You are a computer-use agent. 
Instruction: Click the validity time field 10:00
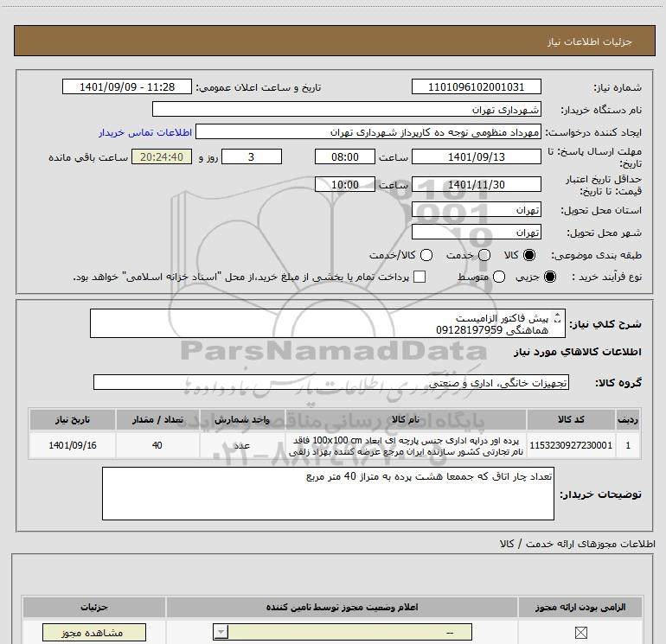345,185
